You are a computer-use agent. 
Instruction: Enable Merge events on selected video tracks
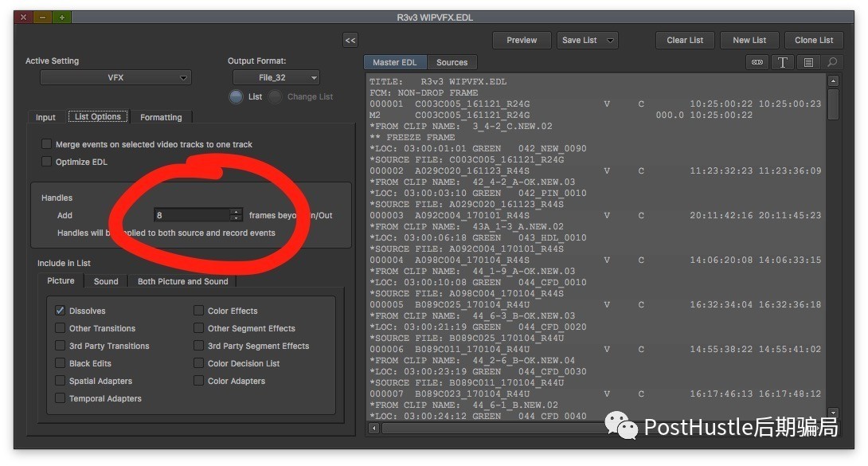point(47,144)
